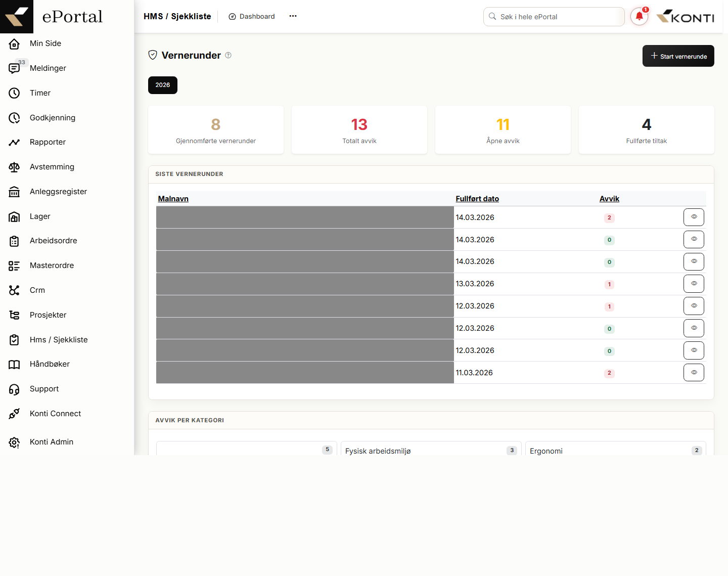Image resolution: width=728 pixels, height=576 pixels.
Task: Click the Hms / Sjekkliste checklist icon
Action: coord(14,340)
